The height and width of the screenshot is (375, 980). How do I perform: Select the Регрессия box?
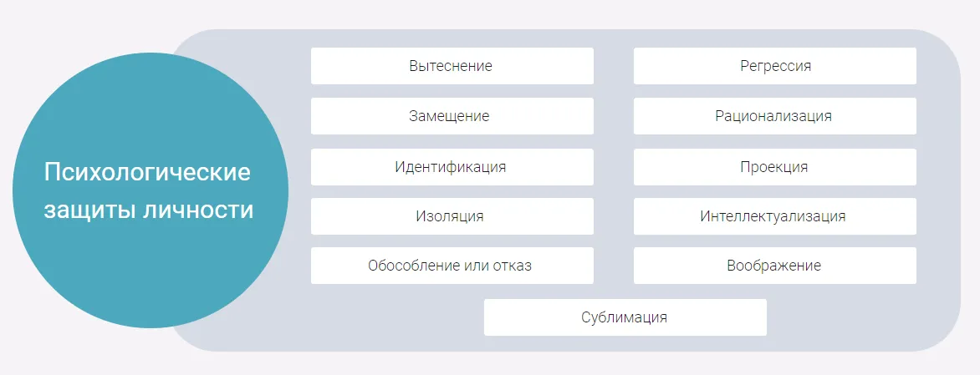tap(774, 66)
